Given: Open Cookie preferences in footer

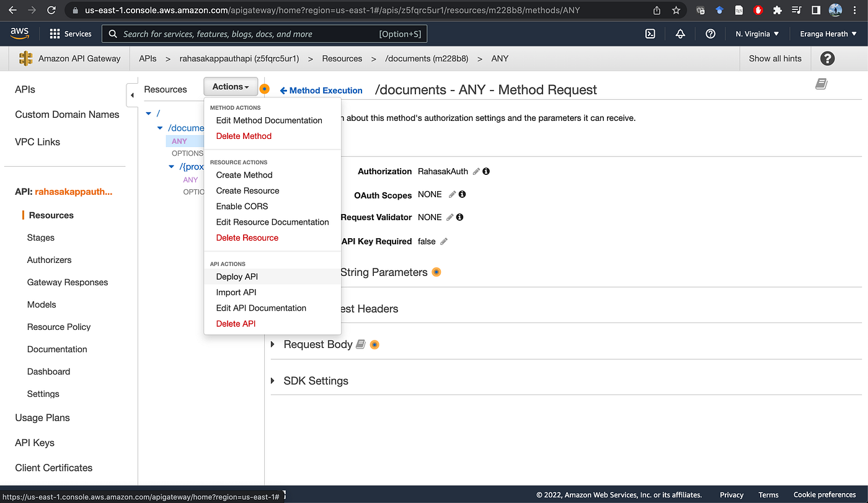Looking at the screenshot, I should click(x=825, y=495).
